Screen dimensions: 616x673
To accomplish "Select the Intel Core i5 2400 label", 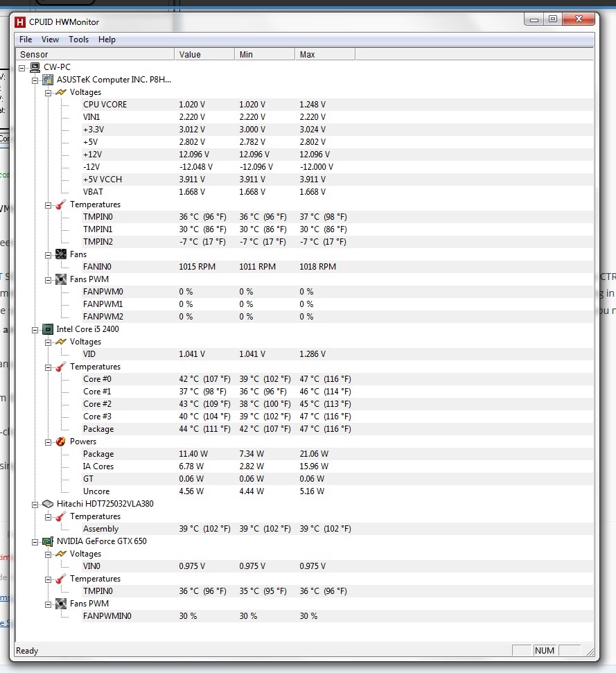I will tap(87, 329).
